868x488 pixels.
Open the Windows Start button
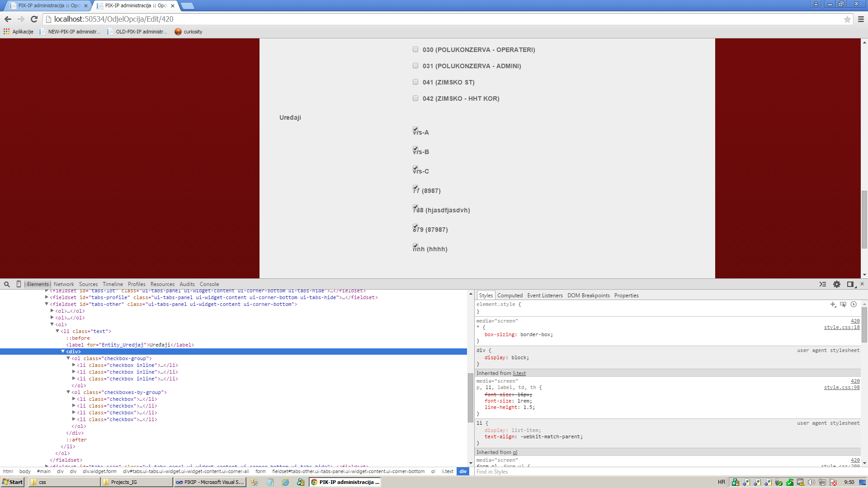coord(12,482)
